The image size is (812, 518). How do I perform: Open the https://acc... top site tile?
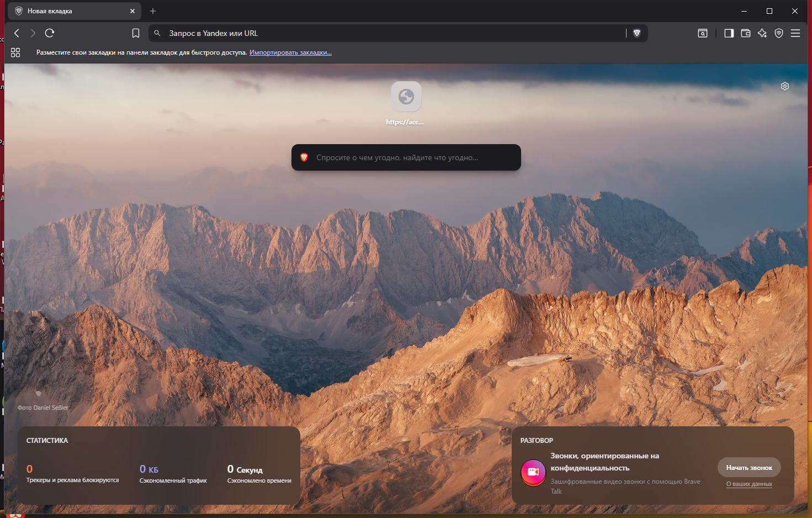click(406, 104)
